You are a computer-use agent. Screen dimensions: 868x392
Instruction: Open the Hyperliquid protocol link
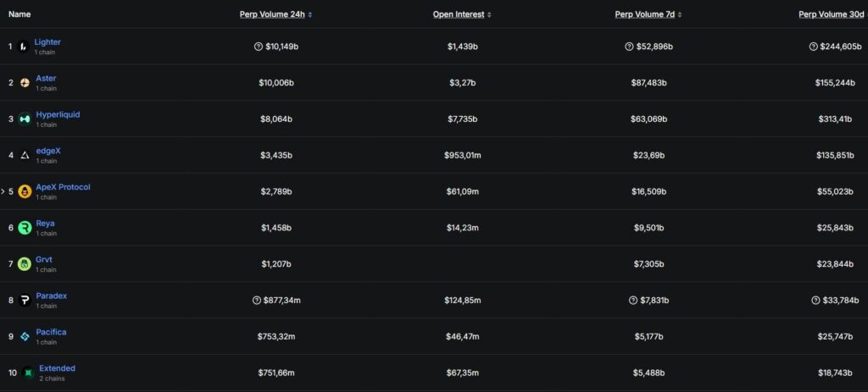(x=58, y=114)
